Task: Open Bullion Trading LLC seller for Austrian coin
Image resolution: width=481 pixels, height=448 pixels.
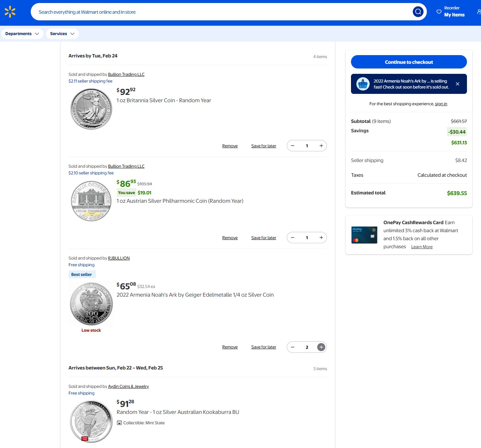Action: [126, 166]
